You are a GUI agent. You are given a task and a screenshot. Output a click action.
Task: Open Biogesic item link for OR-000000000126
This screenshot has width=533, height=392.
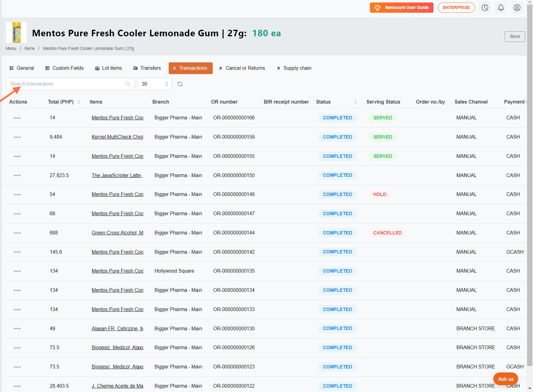[118, 348]
